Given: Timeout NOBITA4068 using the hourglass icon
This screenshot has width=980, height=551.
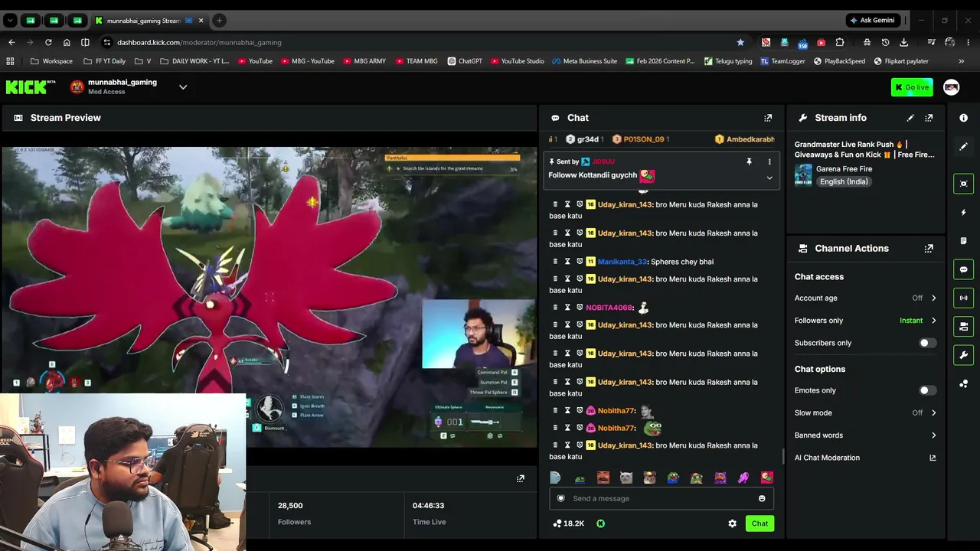Looking at the screenshot, I should [567, 308].
